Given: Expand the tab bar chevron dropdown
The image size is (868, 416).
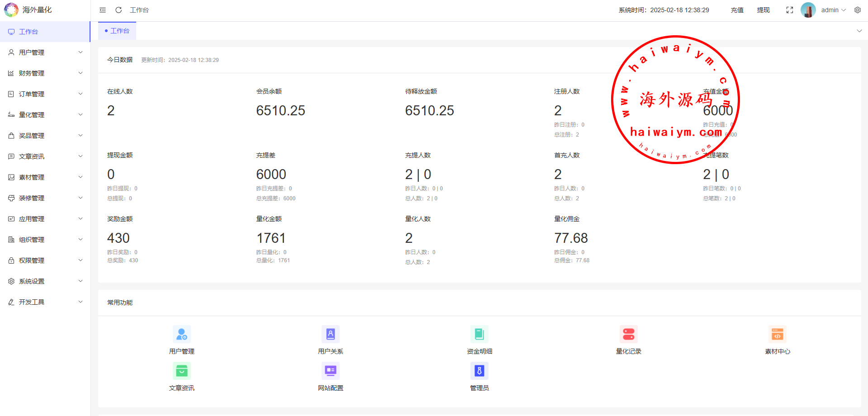Looking at the screenshot, I should coord(859,31).
